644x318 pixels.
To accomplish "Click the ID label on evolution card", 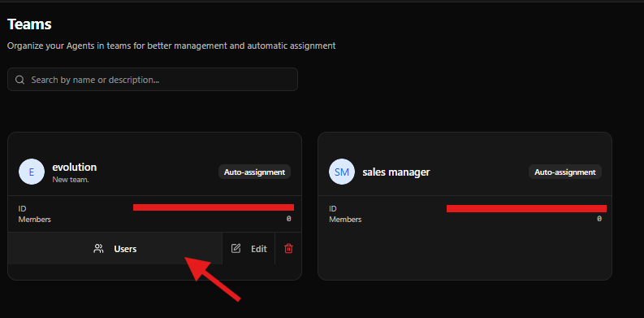I will click(22, 208).
